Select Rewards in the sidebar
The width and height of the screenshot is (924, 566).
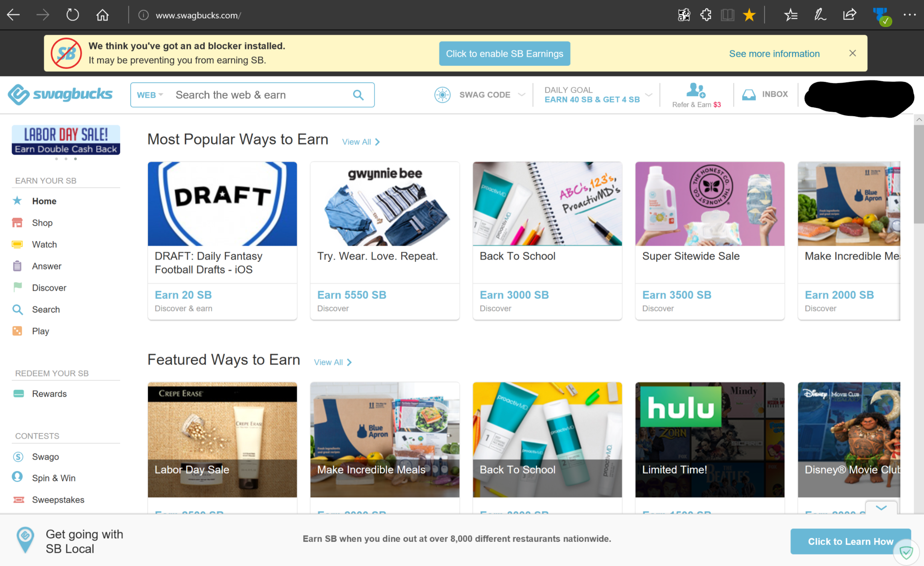(49, 394)
